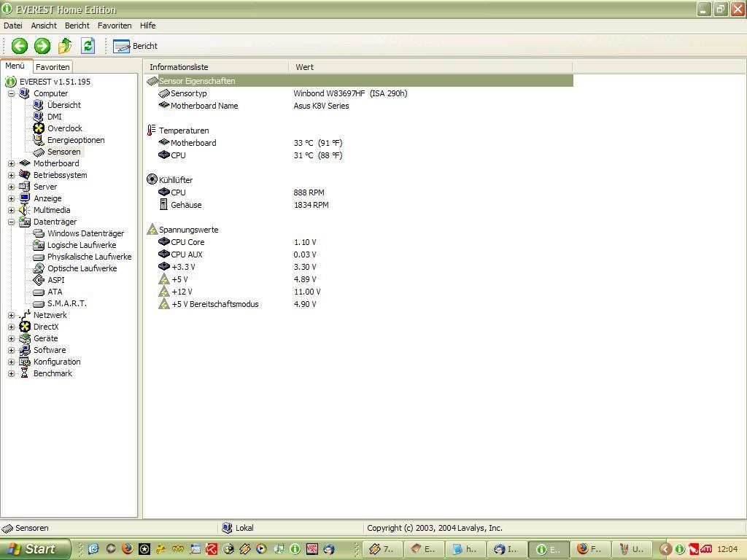
Task: Click the Energieoptionen icon in tree
Action: point(39,140)
